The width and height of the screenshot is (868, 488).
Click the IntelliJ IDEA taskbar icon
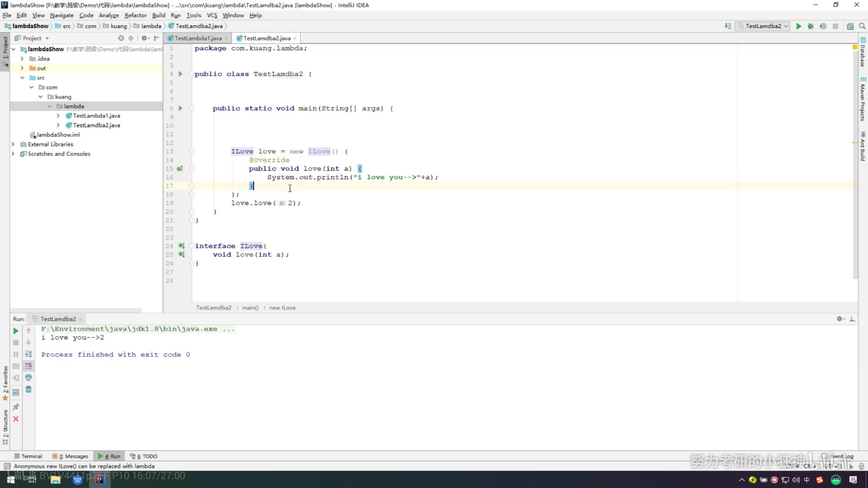pos(100,480)
